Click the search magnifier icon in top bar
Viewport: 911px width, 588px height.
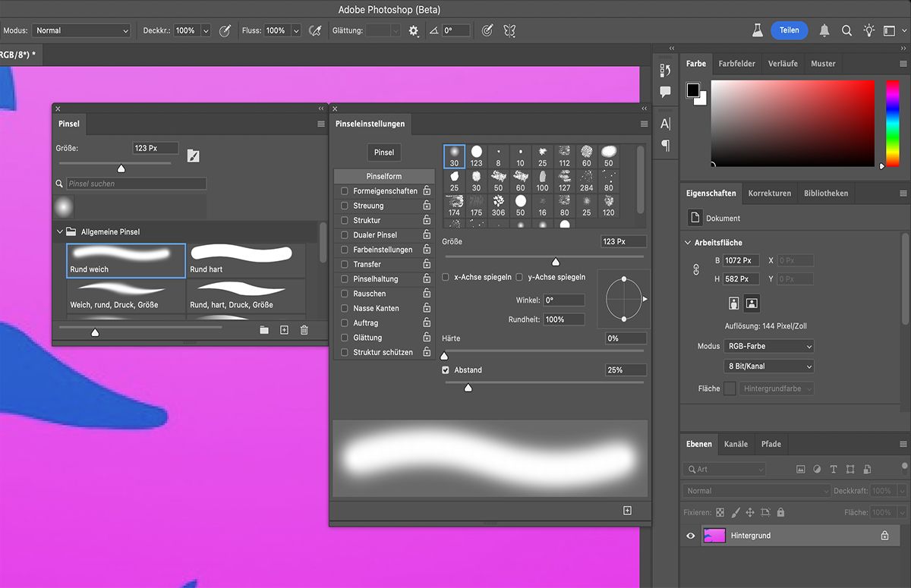coord(846,30)
